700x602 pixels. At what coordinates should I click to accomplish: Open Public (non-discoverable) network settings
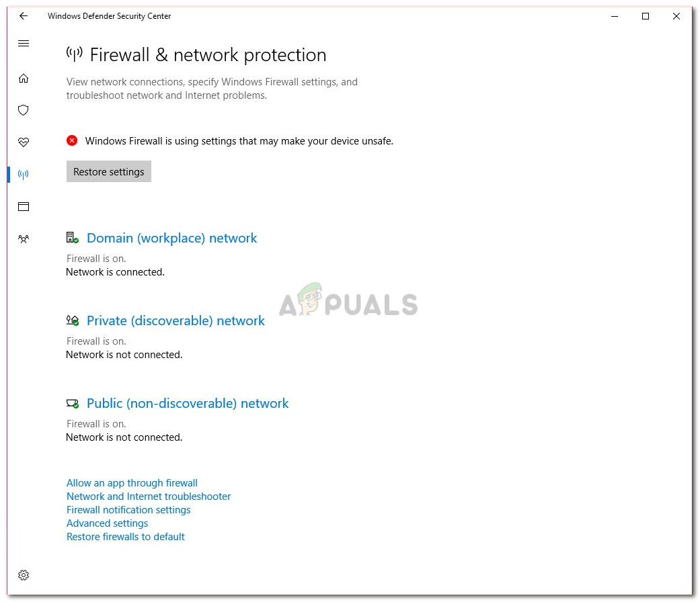pyautogui.click(x=188, y=403)
